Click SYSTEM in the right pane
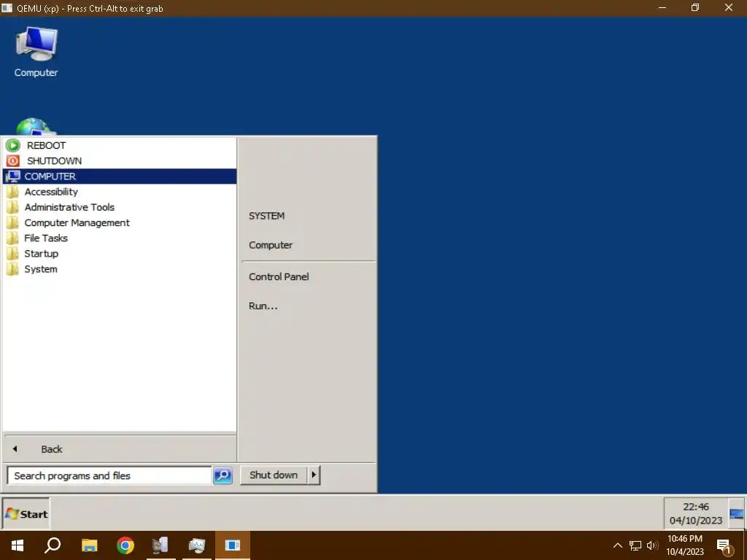The height and width of the screenshot is (560, 747). [x=267, y=216]
